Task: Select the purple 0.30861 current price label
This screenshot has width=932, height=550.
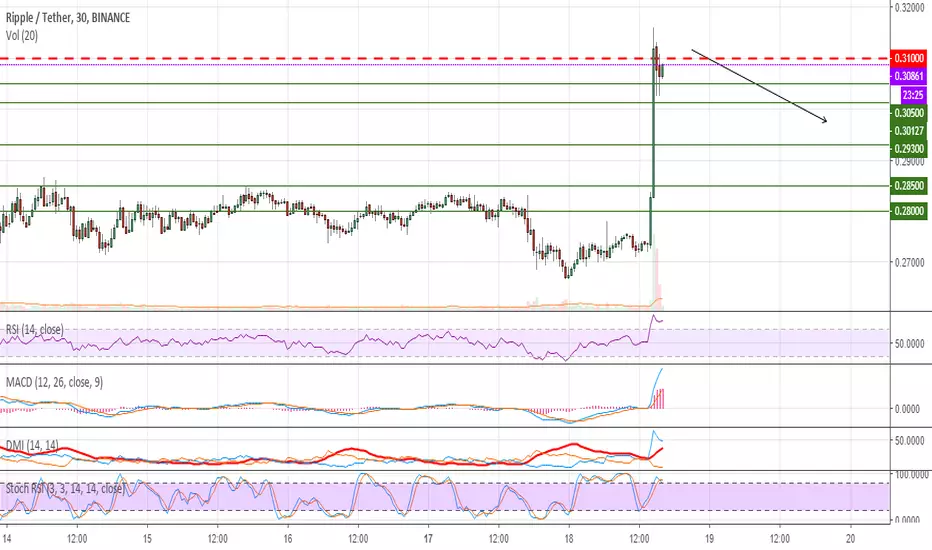Action: click(x=909, y=76)
